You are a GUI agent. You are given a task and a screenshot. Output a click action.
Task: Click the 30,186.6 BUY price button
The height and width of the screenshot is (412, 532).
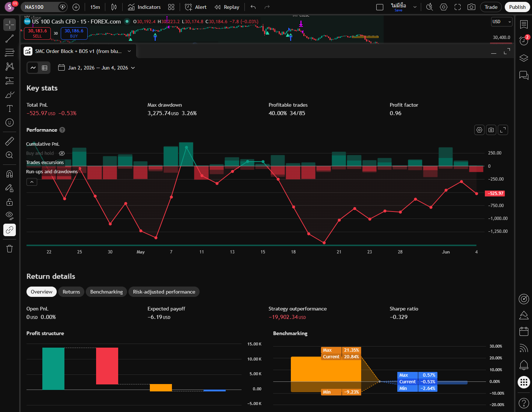pos(74,33)
